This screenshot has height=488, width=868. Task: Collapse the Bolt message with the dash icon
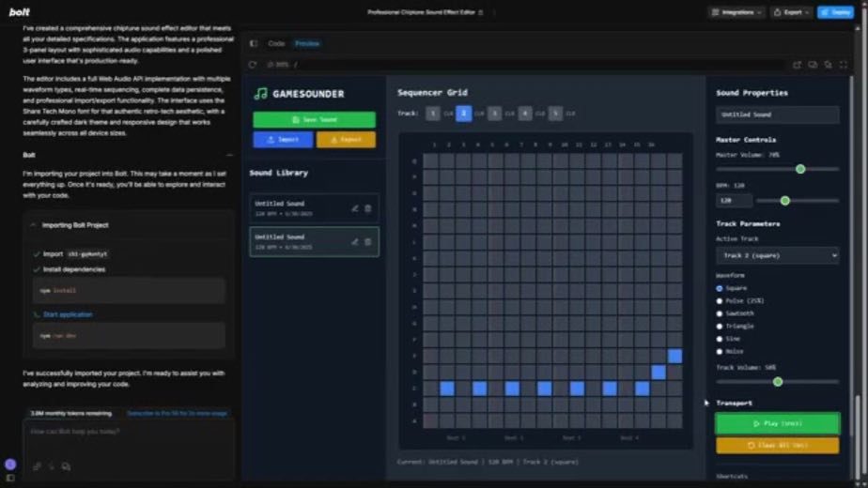pos(229,155)
